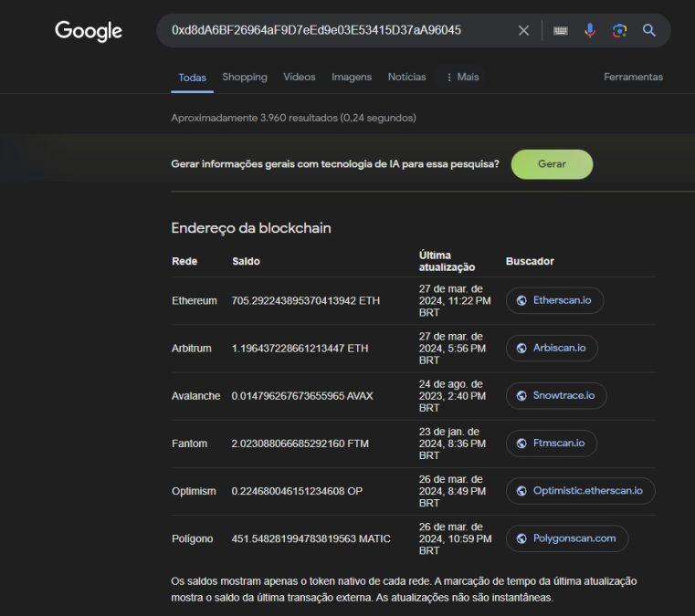Click the Google logo
Screen dimensions: 695x616
click(x=89, y=31)
